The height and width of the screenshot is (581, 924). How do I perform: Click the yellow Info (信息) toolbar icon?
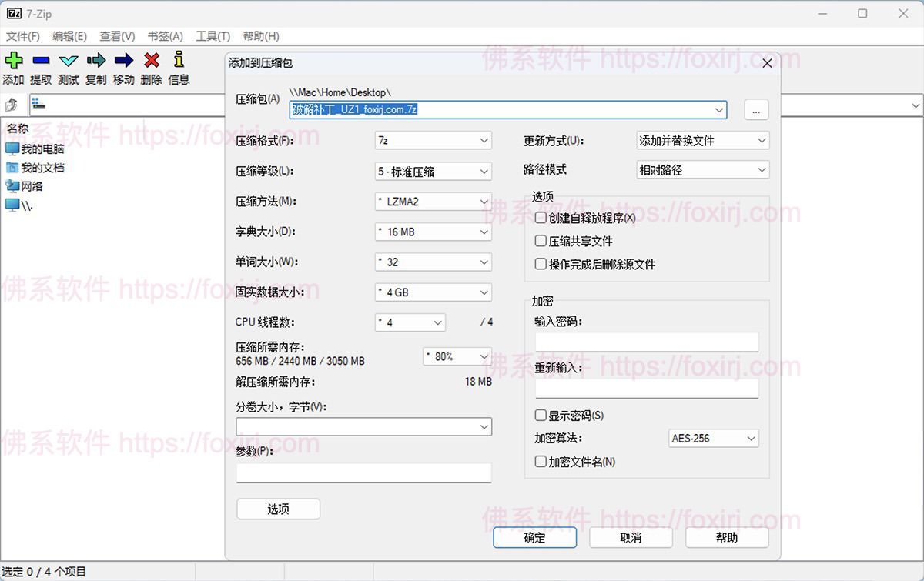click(179, 61)
